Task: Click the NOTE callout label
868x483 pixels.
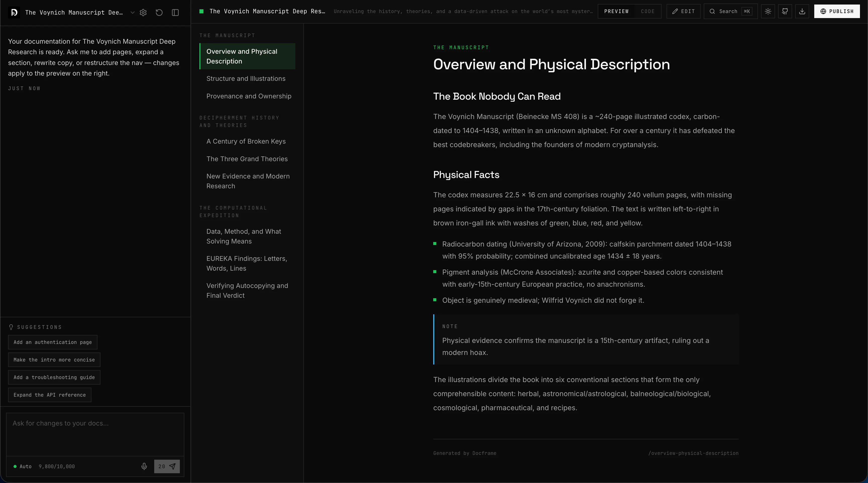Action: pos(450,326)
